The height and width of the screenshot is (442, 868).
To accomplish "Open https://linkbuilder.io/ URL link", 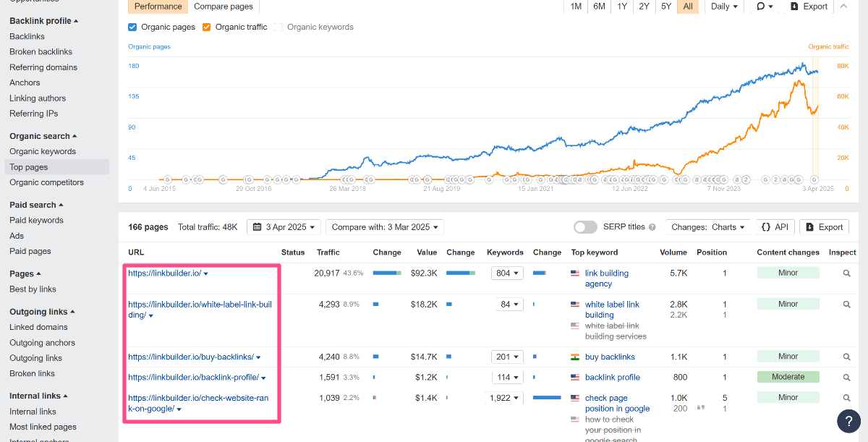I will coord(164,273).
